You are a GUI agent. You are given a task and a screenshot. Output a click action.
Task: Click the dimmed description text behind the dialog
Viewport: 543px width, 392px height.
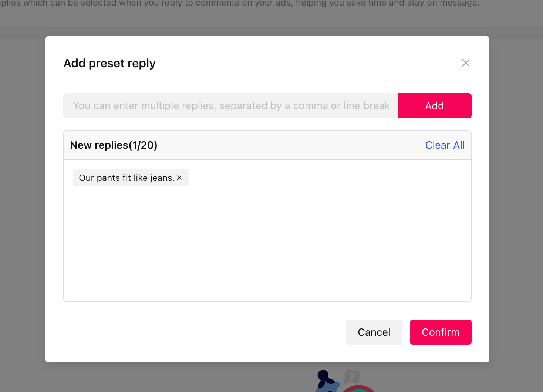[x=240, y=3]
